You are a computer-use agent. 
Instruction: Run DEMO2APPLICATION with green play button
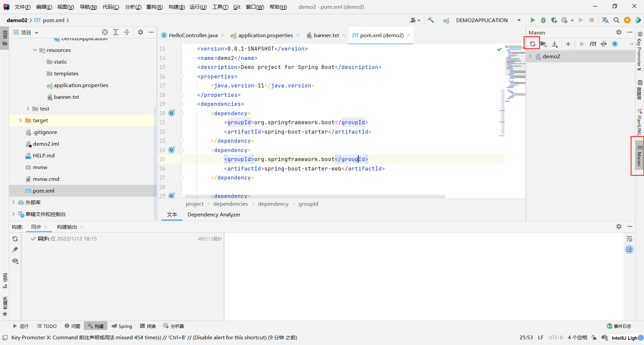pyautogui.click(x=533, y=20)
